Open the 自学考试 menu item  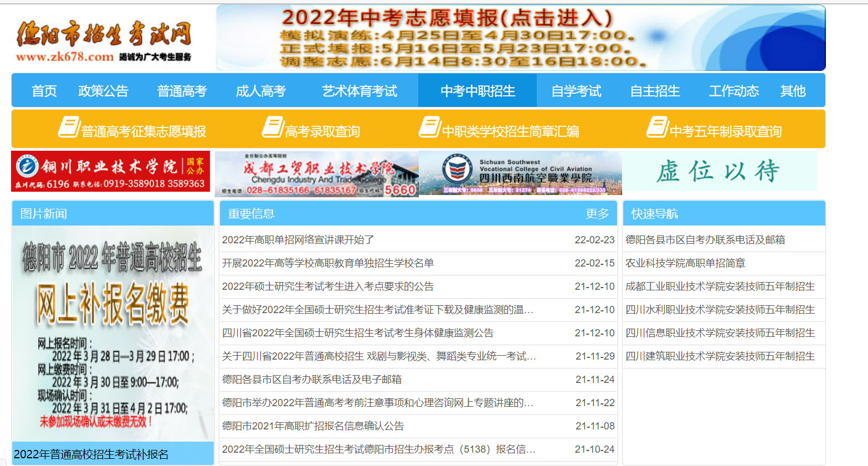pos(577,91)
